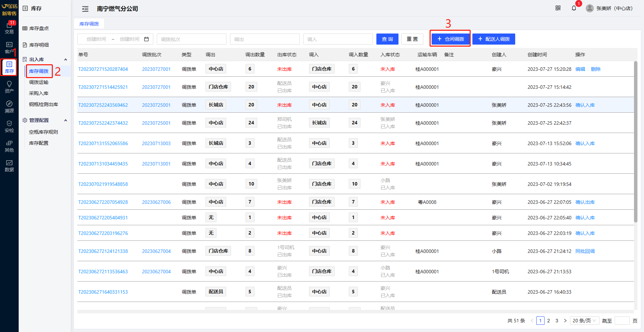The image size is (644, 332).
Task: Collapse the 管理配置 menu group
Action: pos(66,120)
